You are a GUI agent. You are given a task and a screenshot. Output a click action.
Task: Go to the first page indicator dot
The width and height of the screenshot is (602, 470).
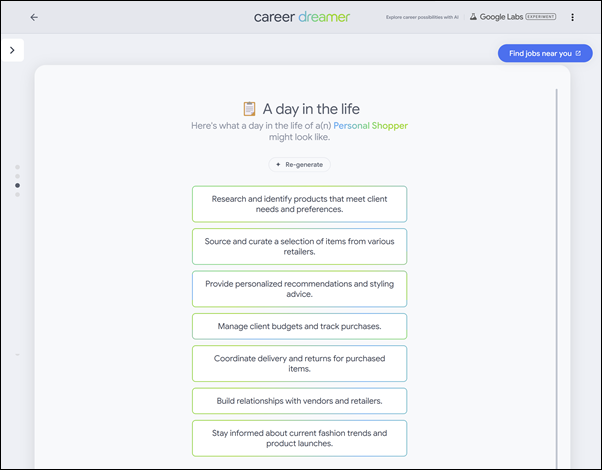pos(17,167)
